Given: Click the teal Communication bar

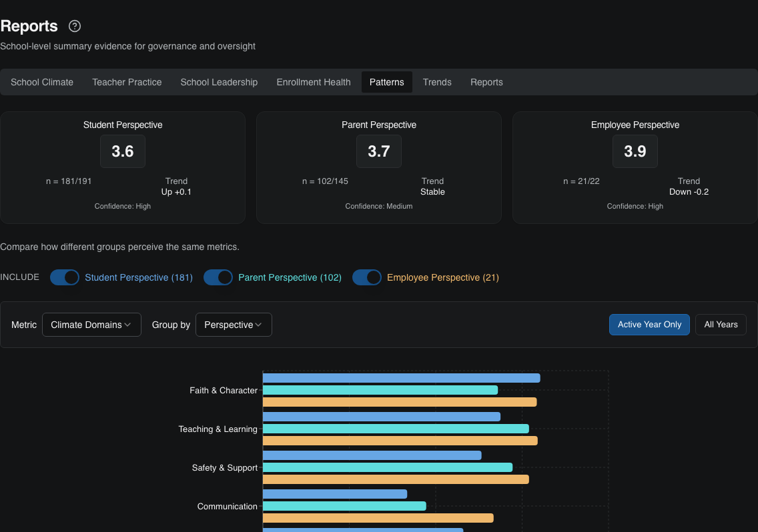Looking at the screenshot, I should pyautogui.click(x=344, y=506).
